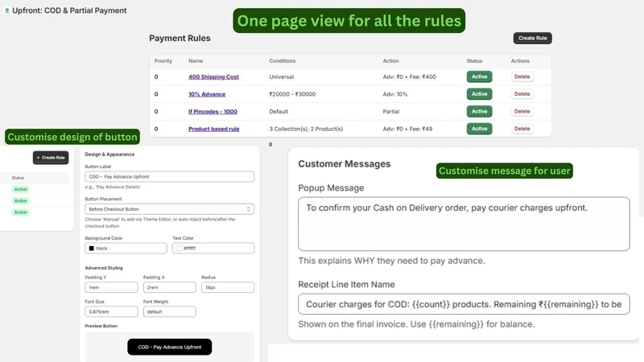Toggle Active status for 400 Shipping Cost

coord(479,76)
